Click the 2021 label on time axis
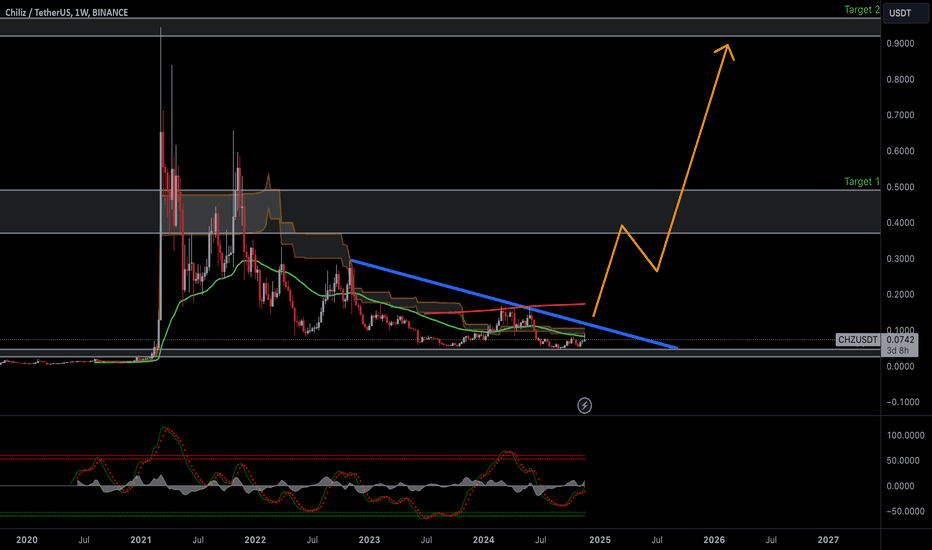 tap(141, 540)
